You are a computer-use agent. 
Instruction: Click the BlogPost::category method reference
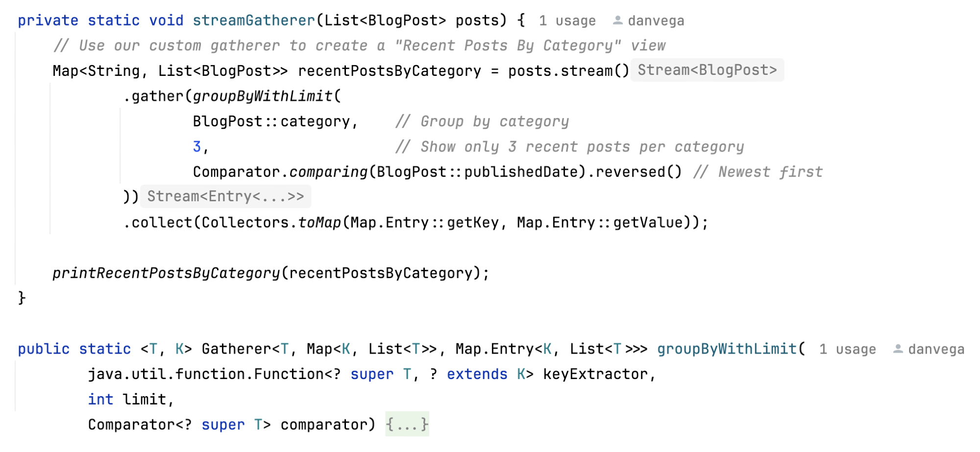point(271,121)
